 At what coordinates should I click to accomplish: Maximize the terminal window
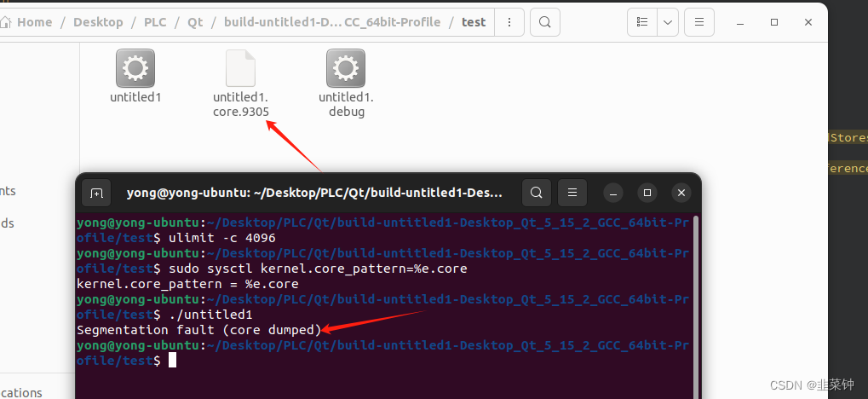pyautogui.click(x=647, y=193)
